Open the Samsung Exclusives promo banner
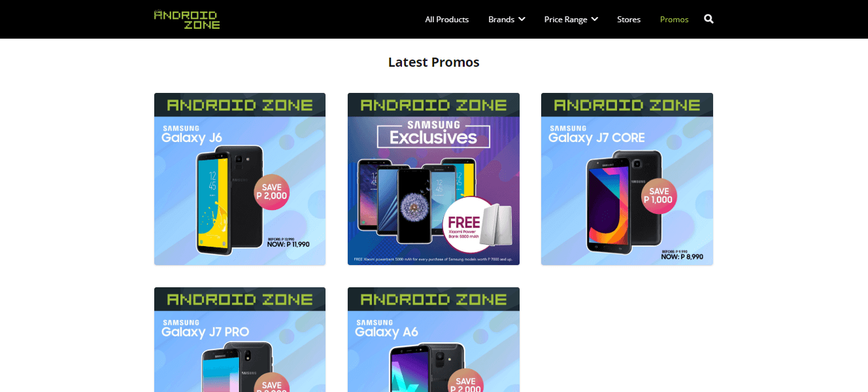Viewport: 868px width, 392px height. tap(433, 179)
